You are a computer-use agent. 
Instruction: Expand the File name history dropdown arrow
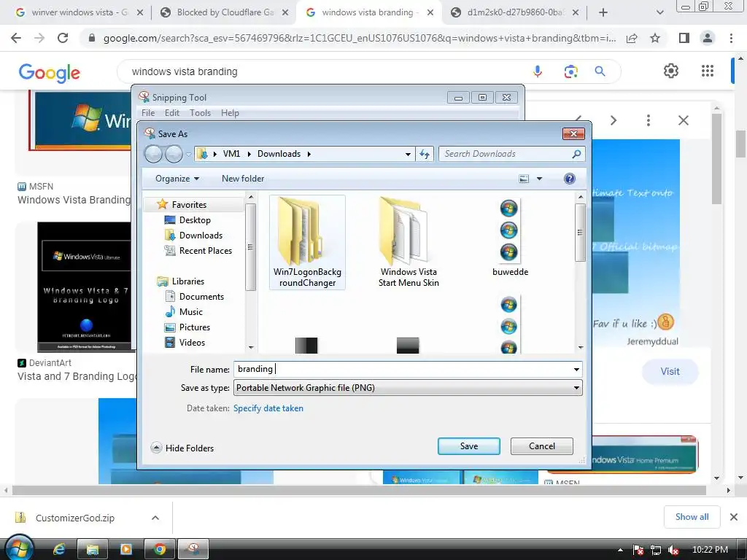tap(576, 369)
